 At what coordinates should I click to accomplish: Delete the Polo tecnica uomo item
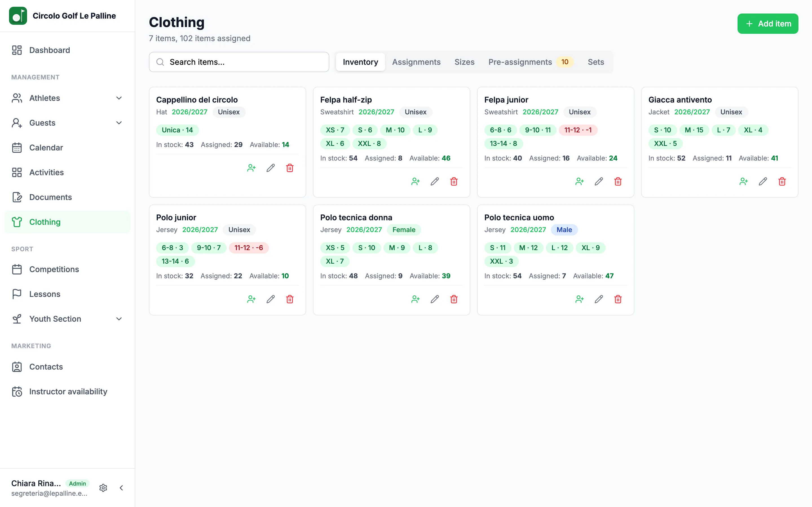pyautogui.click(x=618, y=299)
